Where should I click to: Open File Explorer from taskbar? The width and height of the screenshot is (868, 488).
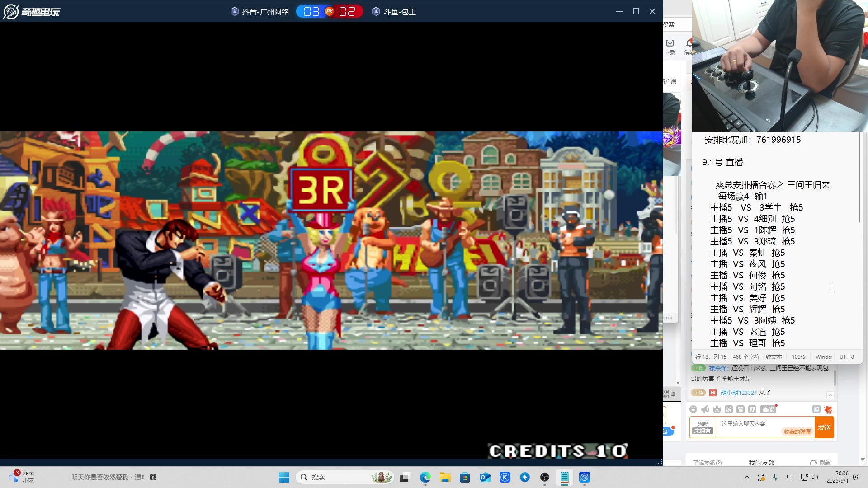(x=445, y=477)
